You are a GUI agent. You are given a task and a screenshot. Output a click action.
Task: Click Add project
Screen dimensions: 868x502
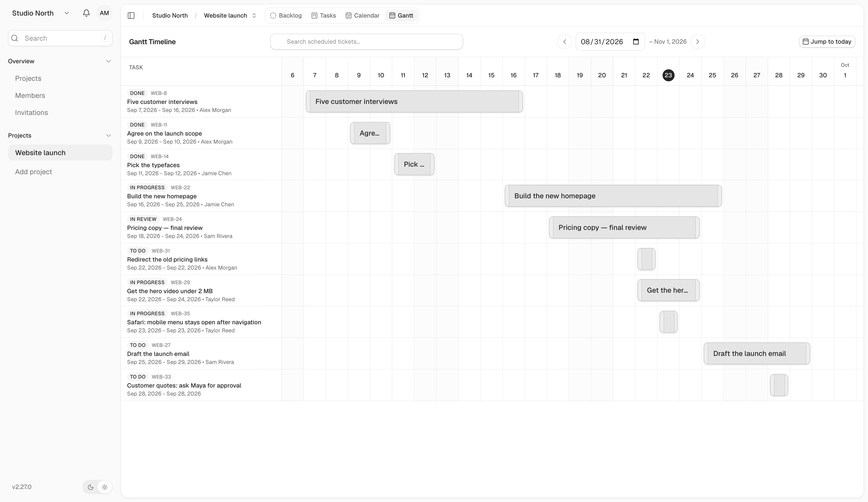tap(33, 172)
